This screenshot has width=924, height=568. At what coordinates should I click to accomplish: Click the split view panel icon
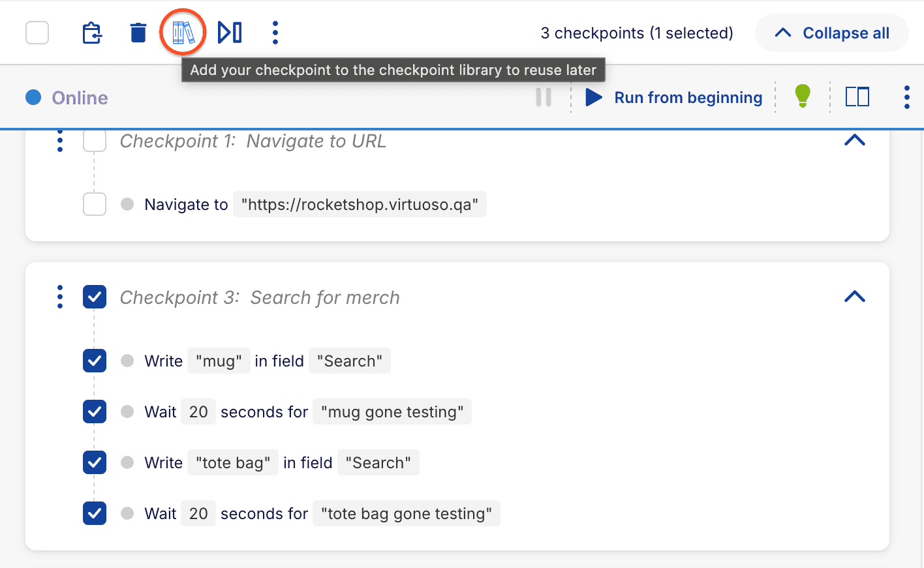coord(857,96)
